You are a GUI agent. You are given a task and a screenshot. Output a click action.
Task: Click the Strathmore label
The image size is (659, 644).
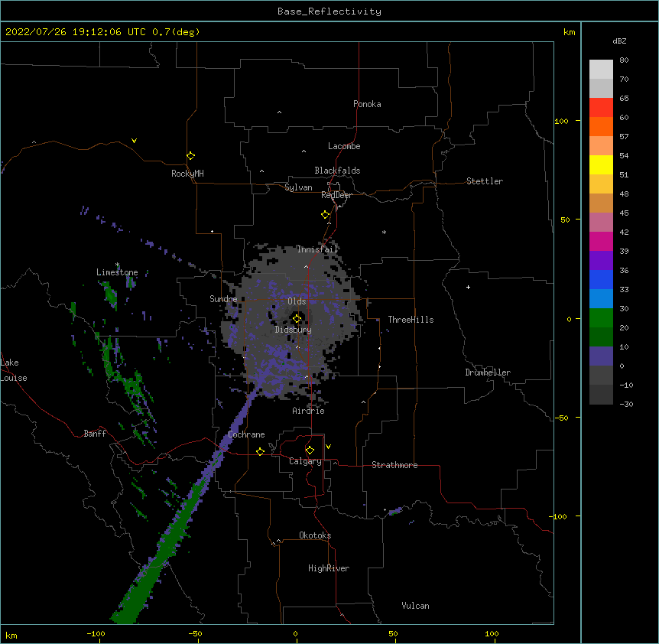pos(394,465)
